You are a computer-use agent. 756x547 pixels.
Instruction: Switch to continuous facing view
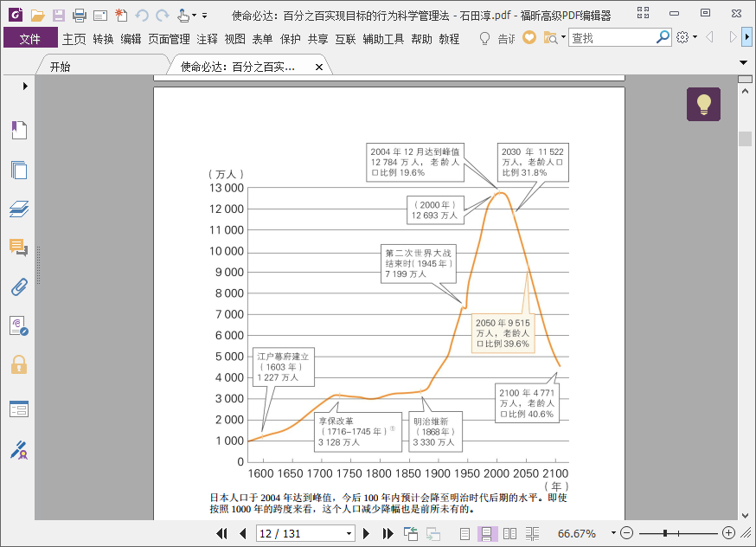pos(532,533)
